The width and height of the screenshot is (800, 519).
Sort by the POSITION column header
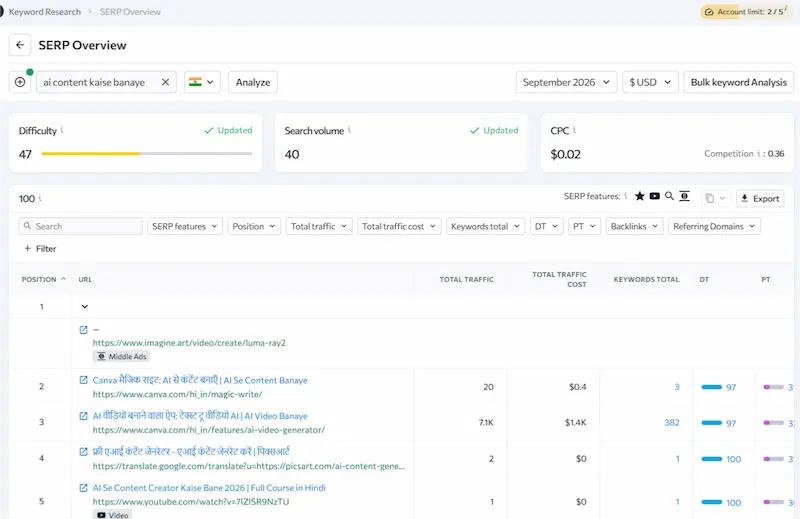click(x=43, y=279)
